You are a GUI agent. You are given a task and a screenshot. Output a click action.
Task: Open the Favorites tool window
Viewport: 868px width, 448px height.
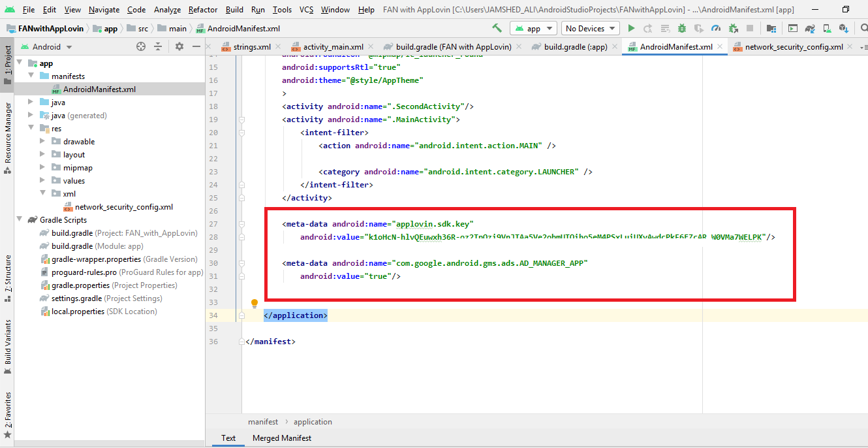pyautogui.click(x=8, y=415)
